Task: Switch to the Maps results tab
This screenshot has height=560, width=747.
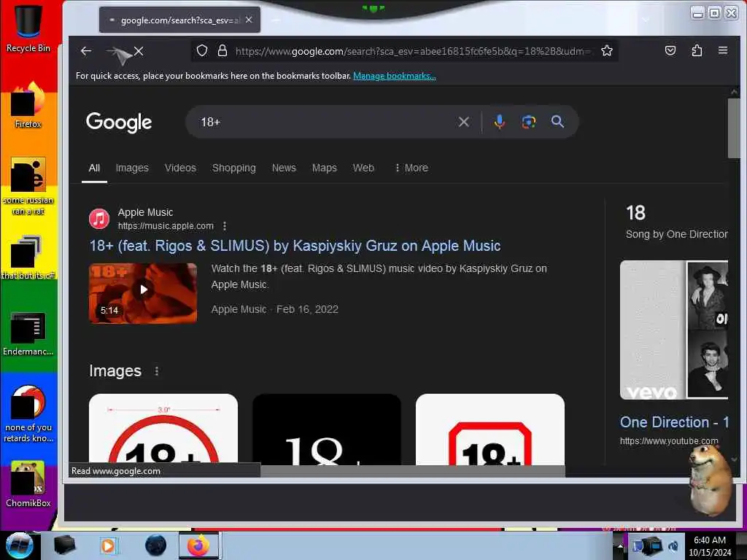Action: [x=325, y=168]
